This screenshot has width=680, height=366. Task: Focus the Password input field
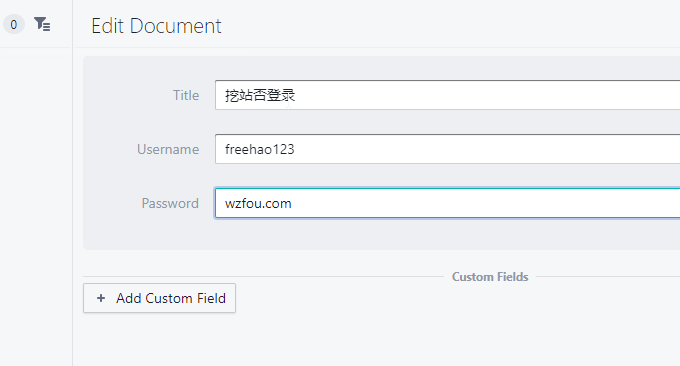[x=448, y=203]
